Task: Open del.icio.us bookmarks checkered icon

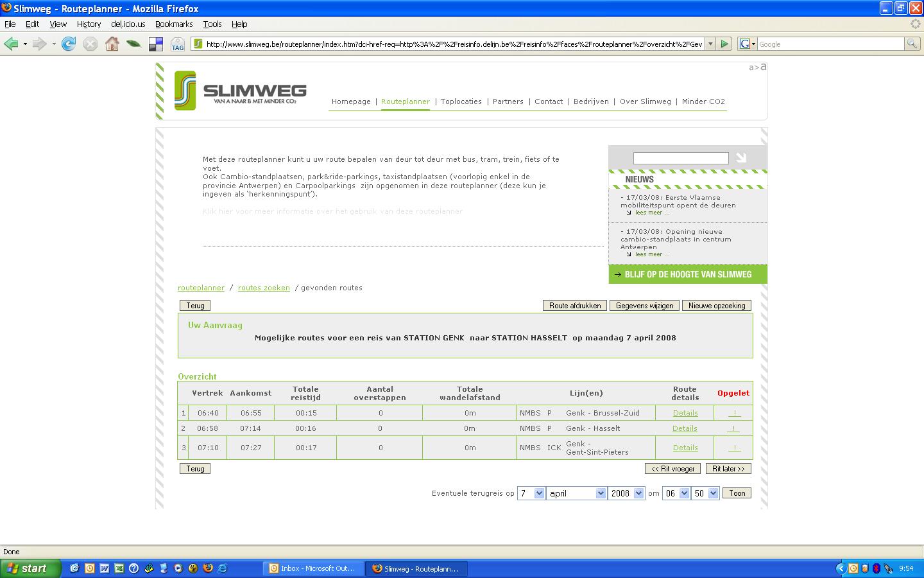Action: tap(155, 44)
